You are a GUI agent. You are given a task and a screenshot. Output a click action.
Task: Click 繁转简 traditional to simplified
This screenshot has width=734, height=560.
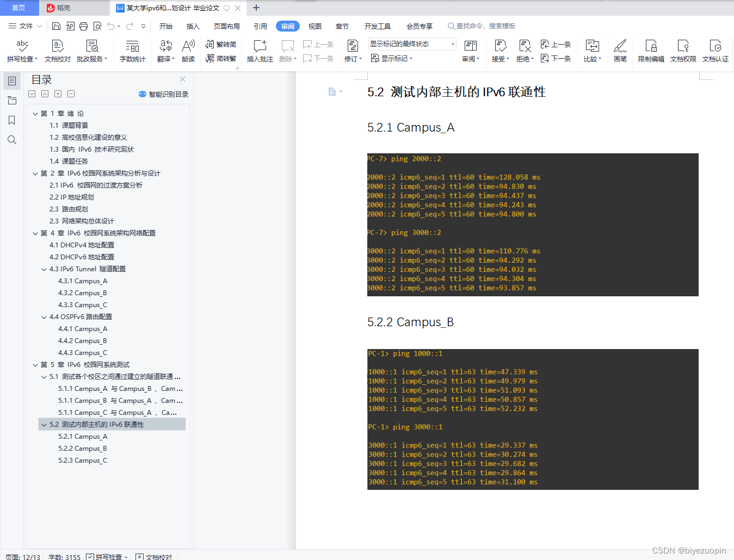click(221, 44)
